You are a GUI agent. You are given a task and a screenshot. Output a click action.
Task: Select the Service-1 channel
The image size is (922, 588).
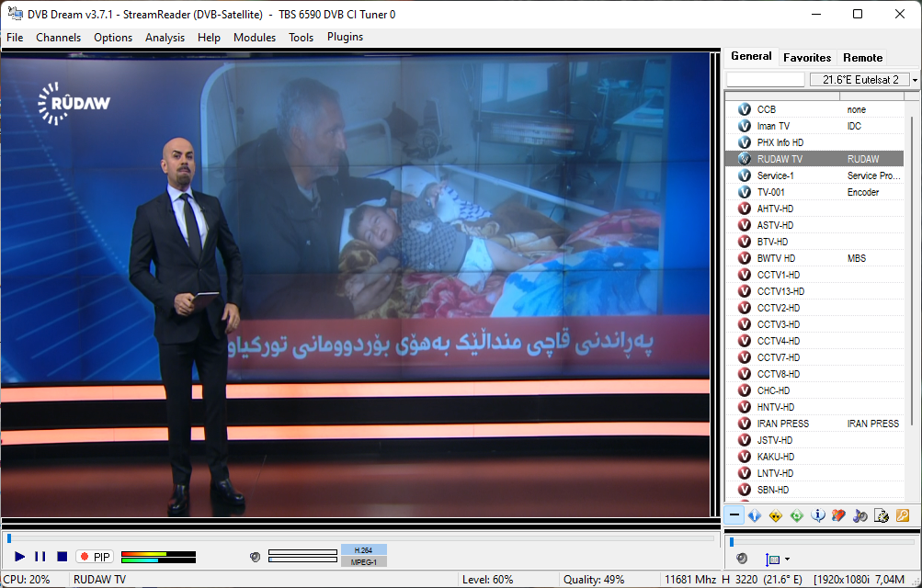(814, 175)
